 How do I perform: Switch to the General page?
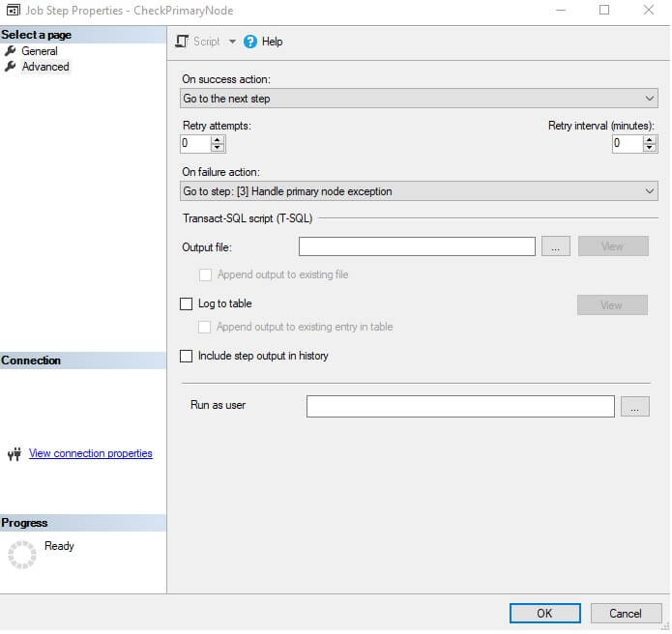click(40, 51)
